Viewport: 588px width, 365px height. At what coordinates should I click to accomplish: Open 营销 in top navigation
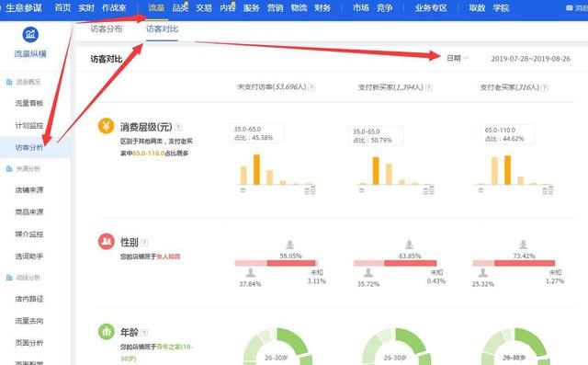tap(275, 7)
